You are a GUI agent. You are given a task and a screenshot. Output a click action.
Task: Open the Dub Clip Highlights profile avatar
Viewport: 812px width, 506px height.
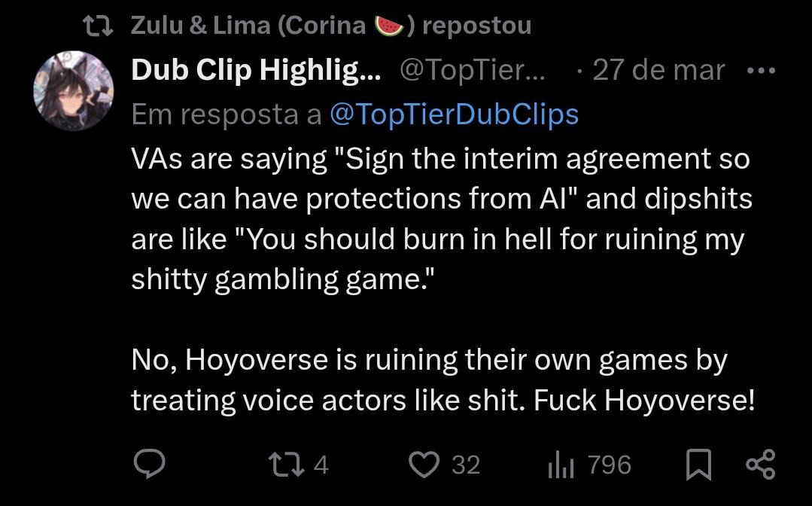click(74, 93)
